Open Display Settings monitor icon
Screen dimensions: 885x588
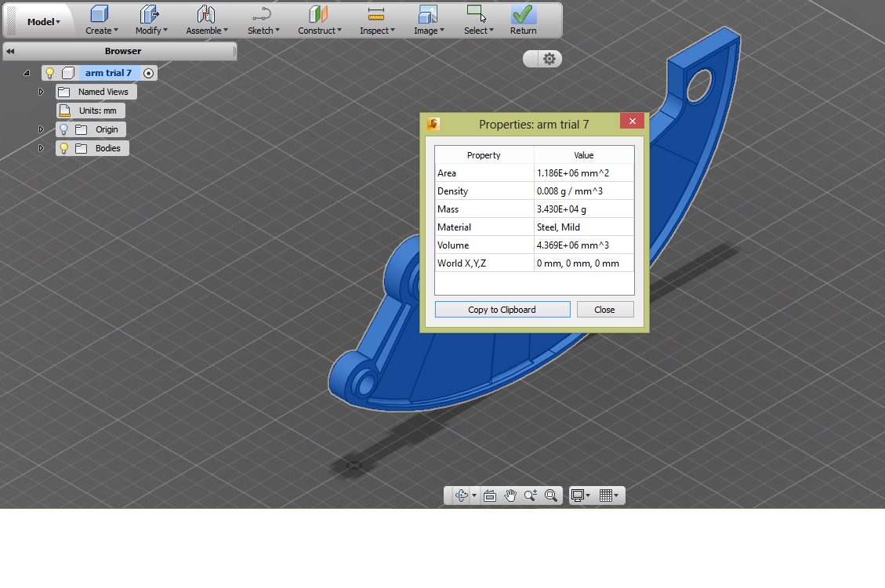(x=578, y=495)
